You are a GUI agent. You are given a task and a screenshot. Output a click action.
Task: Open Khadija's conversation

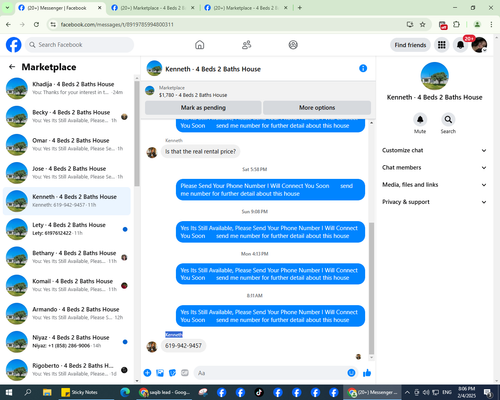[67, 88]
